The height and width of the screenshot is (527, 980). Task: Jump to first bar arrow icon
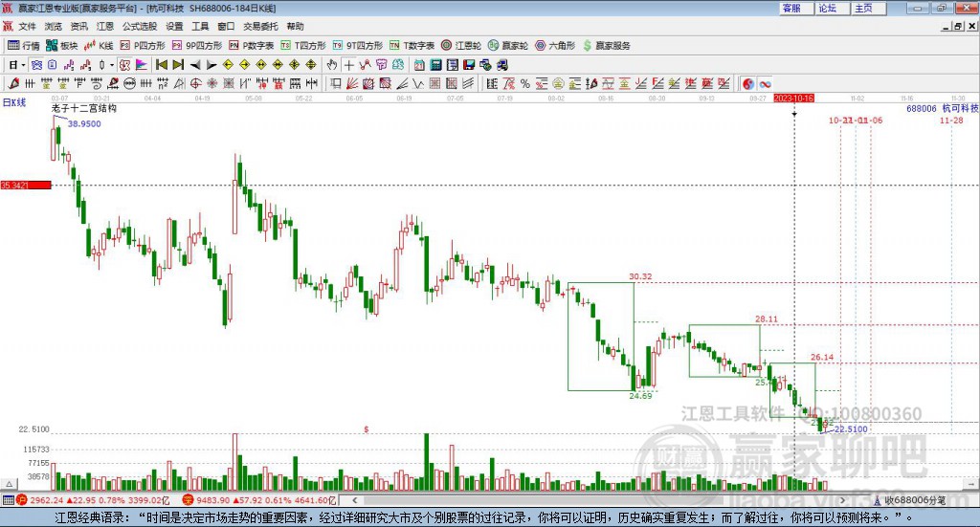(x=161, y=65)
